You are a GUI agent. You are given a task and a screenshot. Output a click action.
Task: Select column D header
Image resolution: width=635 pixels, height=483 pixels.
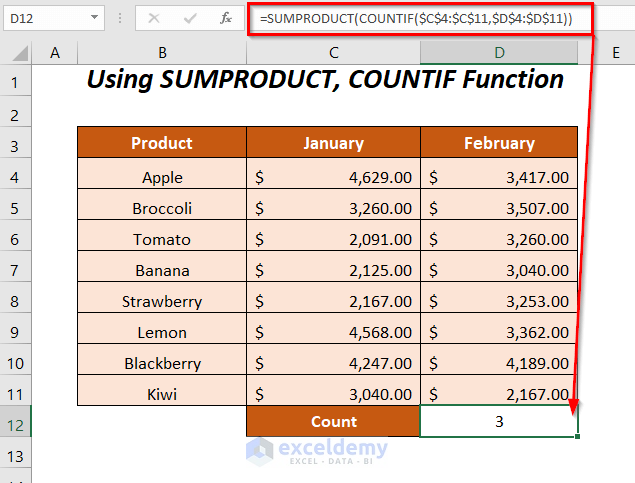tap(499, 52)
